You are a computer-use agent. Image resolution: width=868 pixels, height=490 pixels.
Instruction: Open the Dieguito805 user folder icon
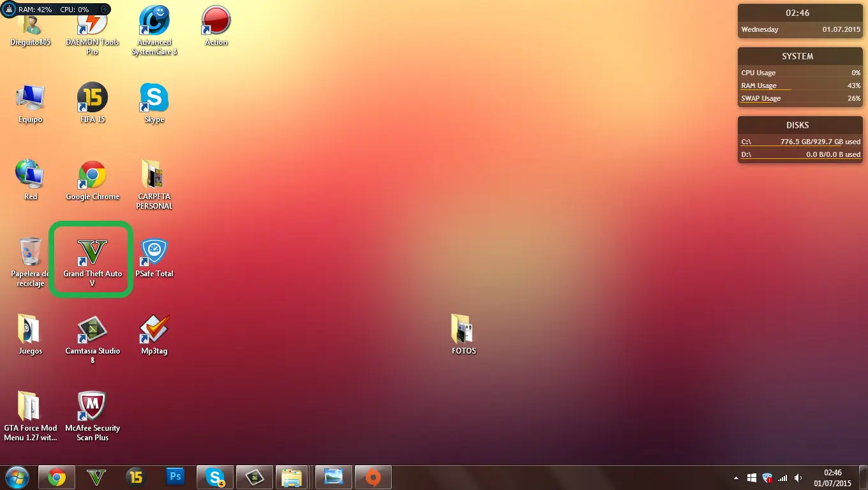pos(31,29)
